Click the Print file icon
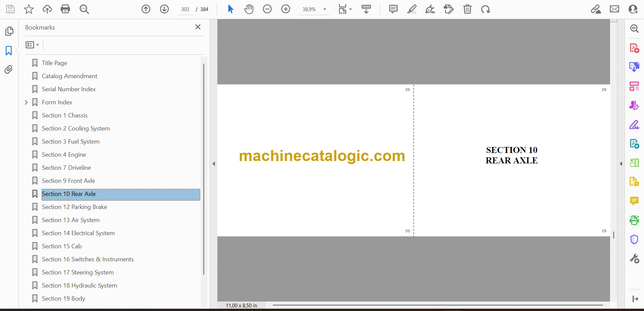Viewport: 644px width, 311px height. click(65, 9)
